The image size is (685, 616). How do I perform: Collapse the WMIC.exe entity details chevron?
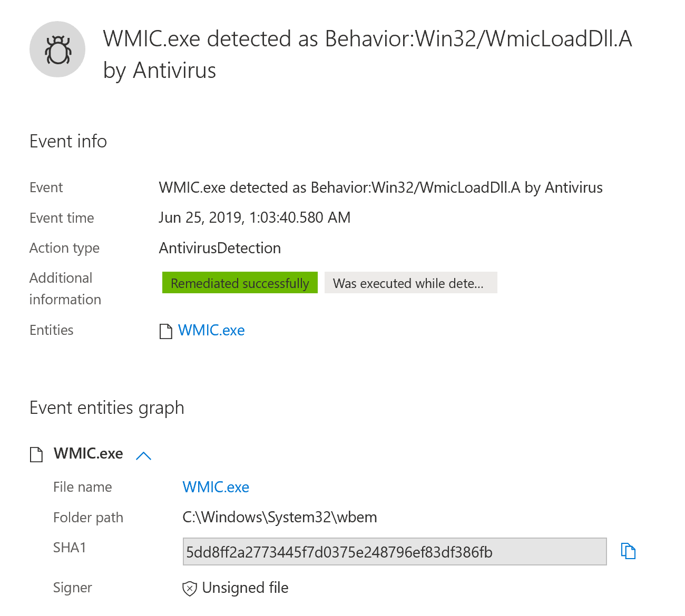(x=143, y=455)
